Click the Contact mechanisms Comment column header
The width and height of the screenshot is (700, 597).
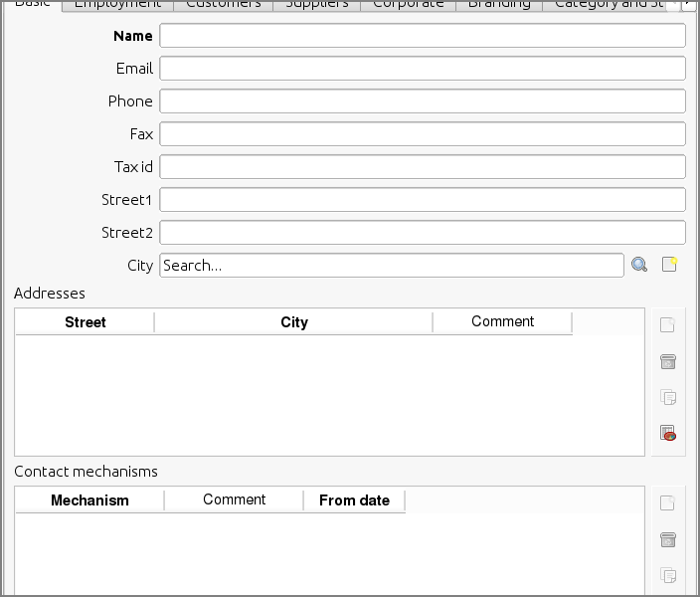tap(234, 500)
